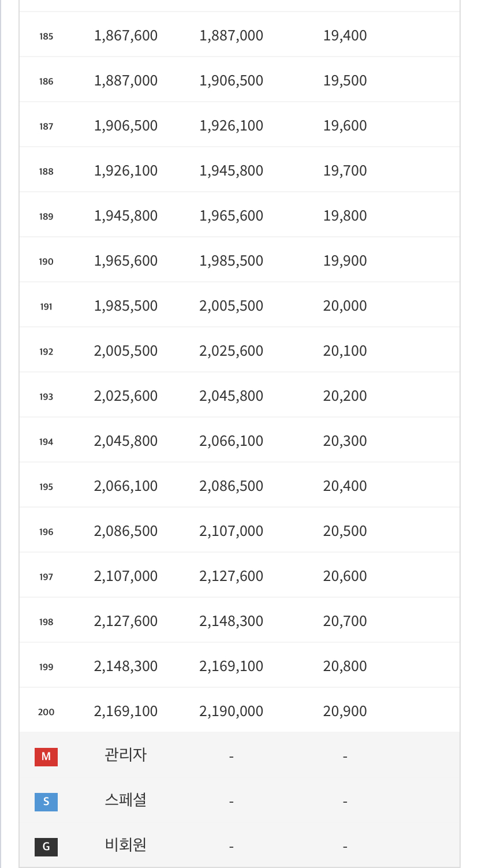478x868 pixels.
Task: Click the red M administrator badge icon
Action: tap(46, 757)
